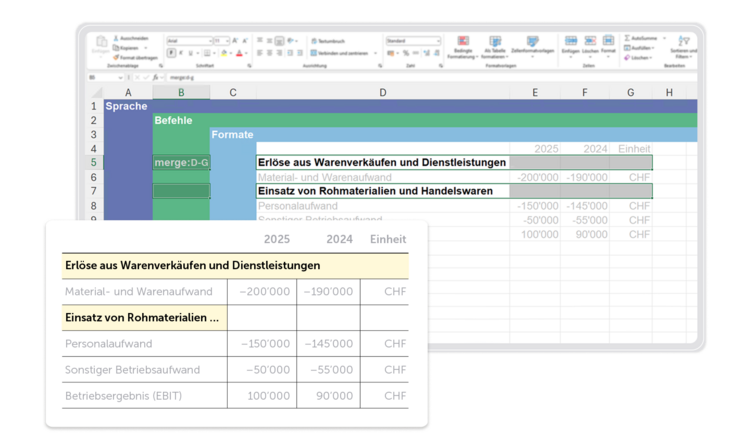The image size is (750, 445).
Task: Click the Ausschneiden (cut) icon
Action: click(x=114, y=38)
